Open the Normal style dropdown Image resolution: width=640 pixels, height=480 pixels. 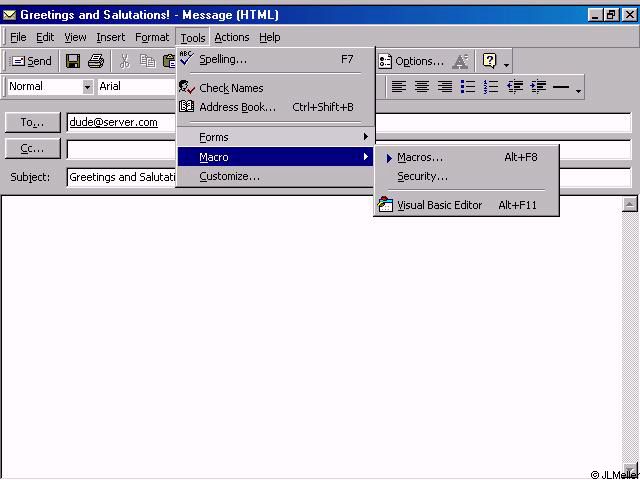tap(87, 87)
